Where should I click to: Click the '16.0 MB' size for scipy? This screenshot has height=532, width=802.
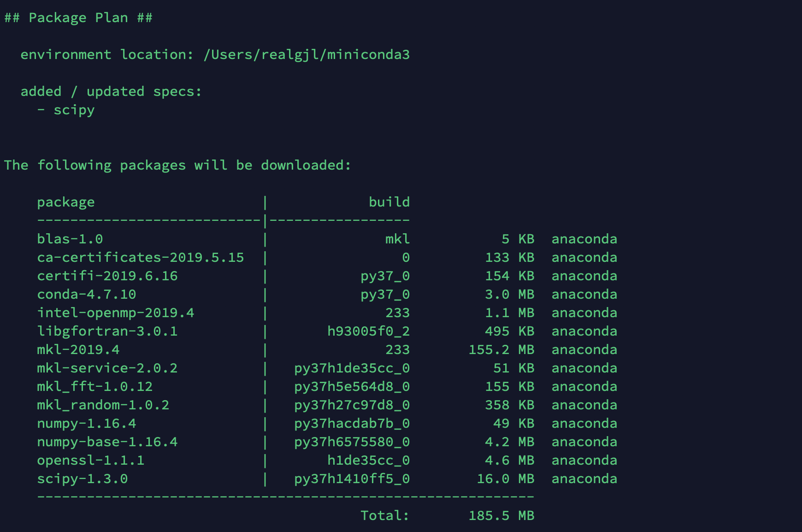pos(506,479)
